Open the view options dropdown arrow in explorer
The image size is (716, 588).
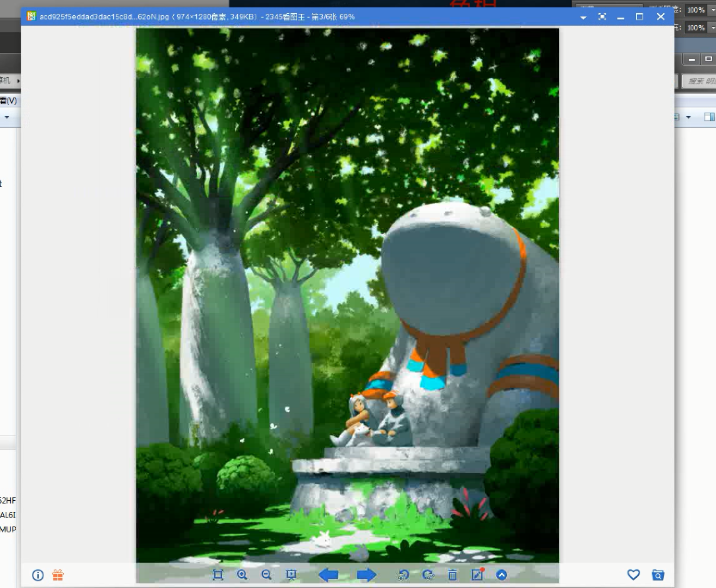(x=688, y=117)
